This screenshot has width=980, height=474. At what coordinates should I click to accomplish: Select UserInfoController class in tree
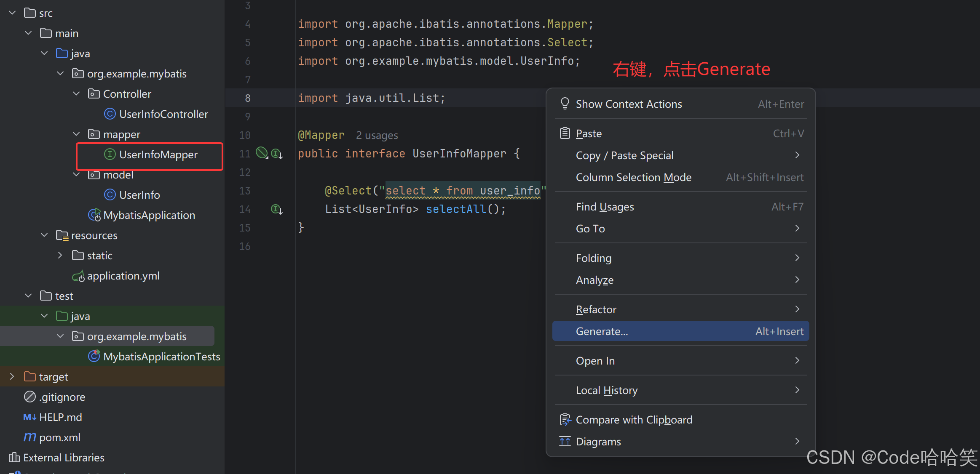tap(163, 114)
